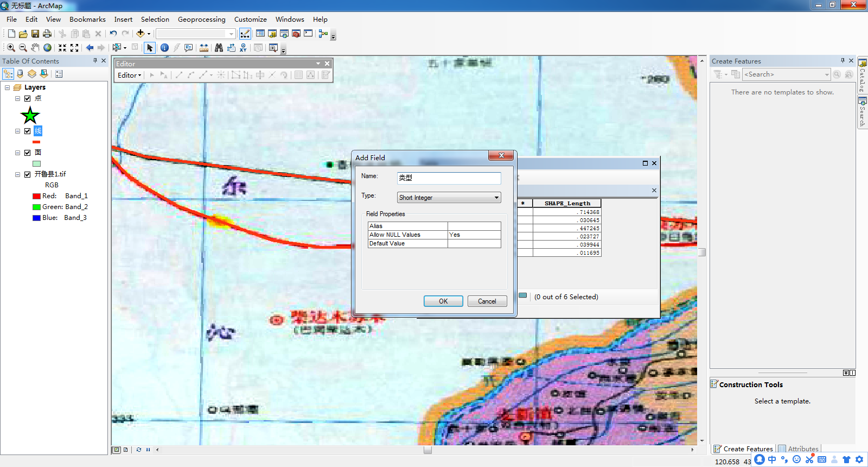Open the Catalog window icon
Screen dimensions: 868x467
pos(272,34)
